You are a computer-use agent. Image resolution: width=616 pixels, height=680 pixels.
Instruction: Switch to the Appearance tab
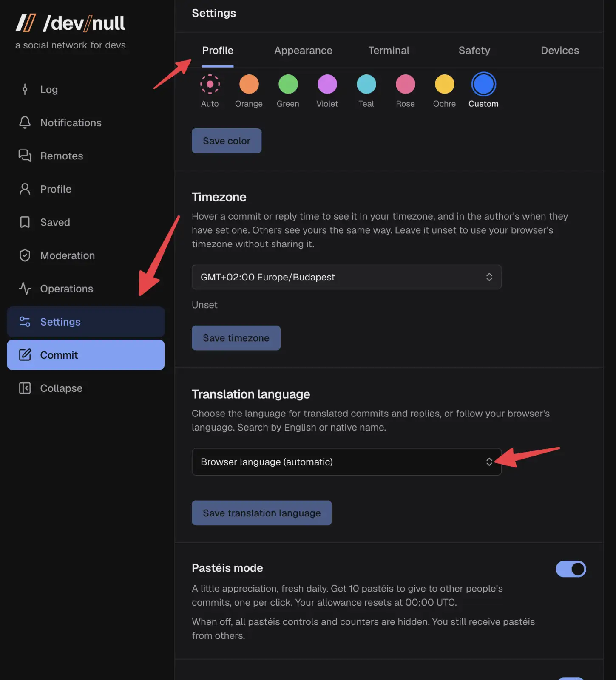303,50
